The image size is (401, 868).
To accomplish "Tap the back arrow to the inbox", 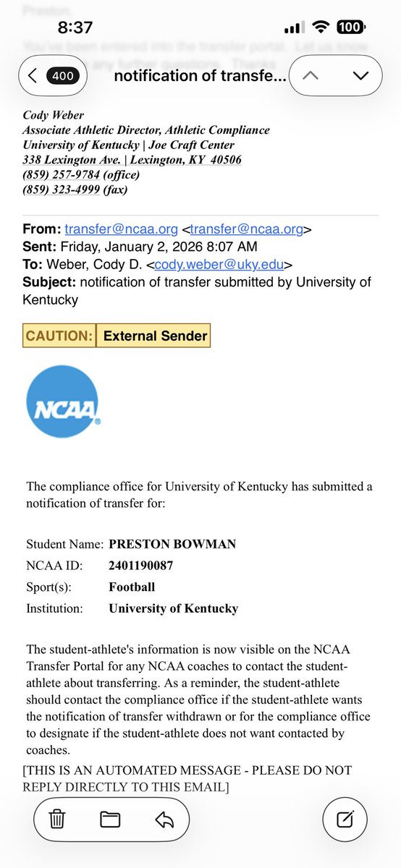I will pyautogui.click(x=32, y=75).
